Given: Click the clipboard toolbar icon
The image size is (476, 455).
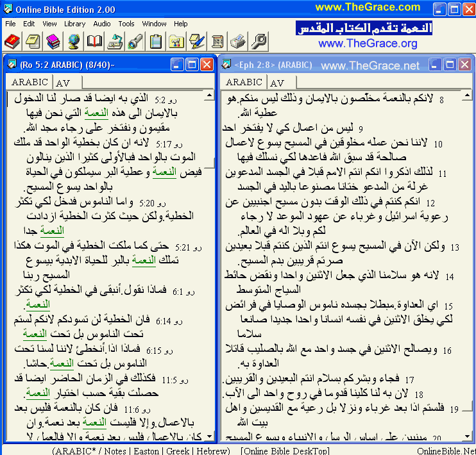Looking at the screenshot, I should tap(156, 42).
